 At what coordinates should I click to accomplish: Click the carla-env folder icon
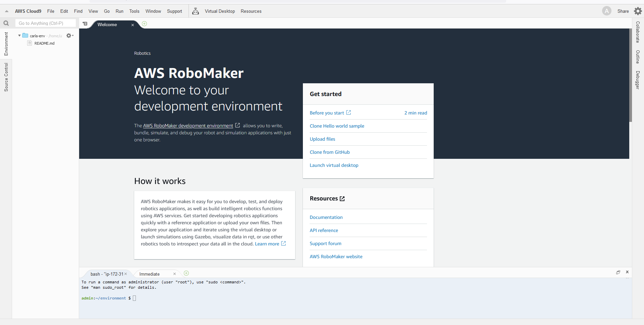tap(25, 35)
